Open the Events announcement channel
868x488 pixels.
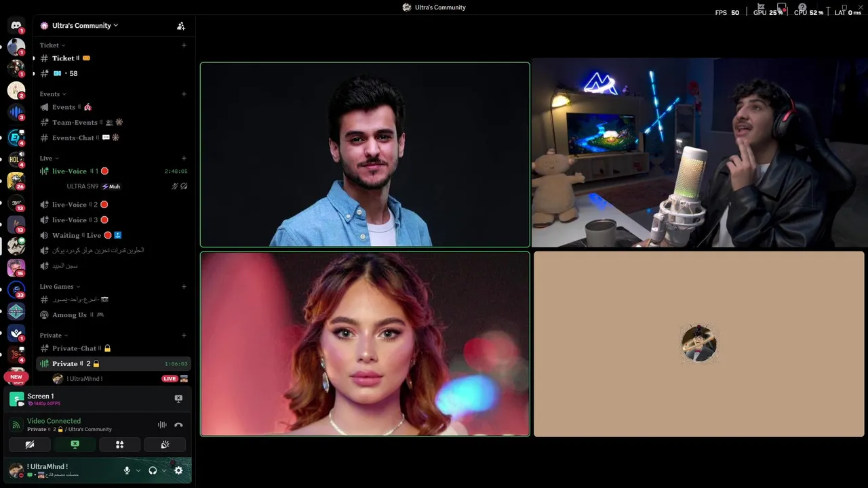(x=113, y=107)
